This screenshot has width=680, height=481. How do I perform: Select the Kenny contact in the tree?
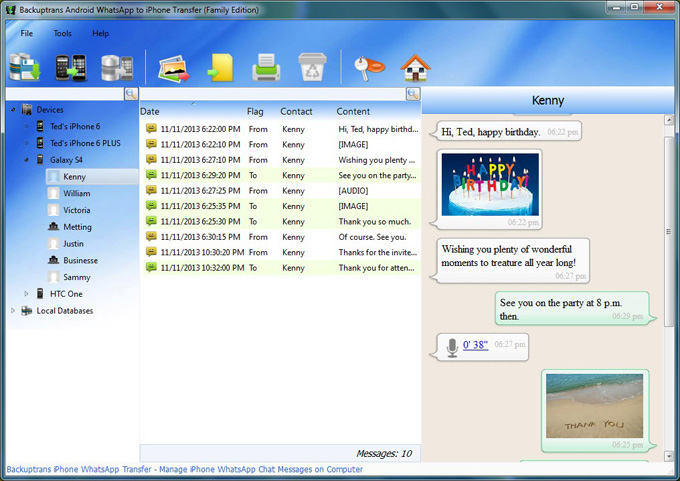point(75,177)
